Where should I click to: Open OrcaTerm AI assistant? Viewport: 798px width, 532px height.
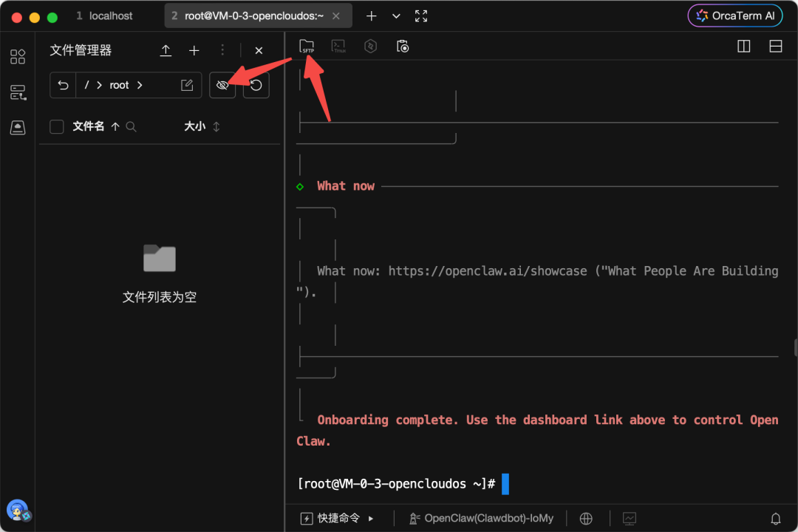735,16
